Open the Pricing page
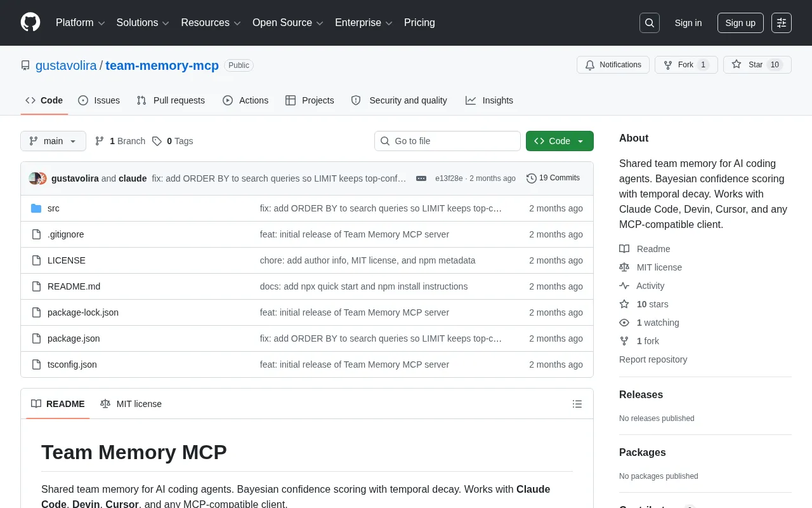The height and width of the screenshot is (508, 812). pyautogui.click(x=419, y=23)
